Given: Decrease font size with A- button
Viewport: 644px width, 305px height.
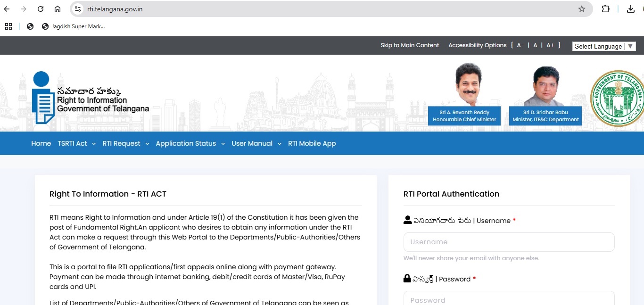Looking at the screenshot, I should click(x=520, y=45).
